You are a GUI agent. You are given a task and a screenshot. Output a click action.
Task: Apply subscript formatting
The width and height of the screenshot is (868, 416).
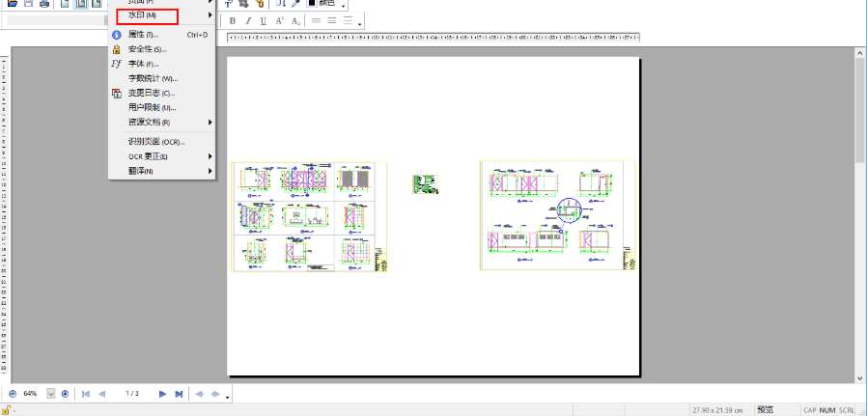coord(295,21)
